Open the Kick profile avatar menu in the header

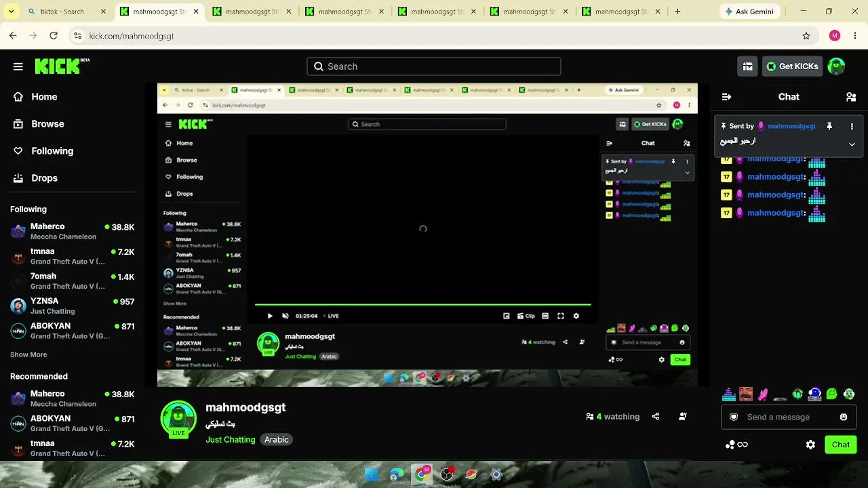point(836,66)
